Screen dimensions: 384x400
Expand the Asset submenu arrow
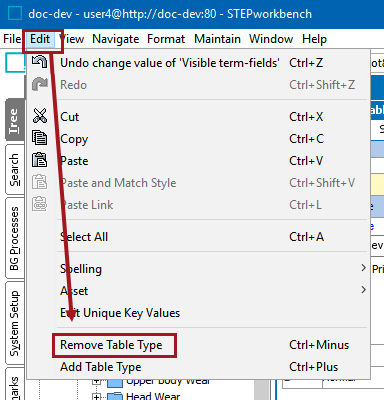(363, 290)
